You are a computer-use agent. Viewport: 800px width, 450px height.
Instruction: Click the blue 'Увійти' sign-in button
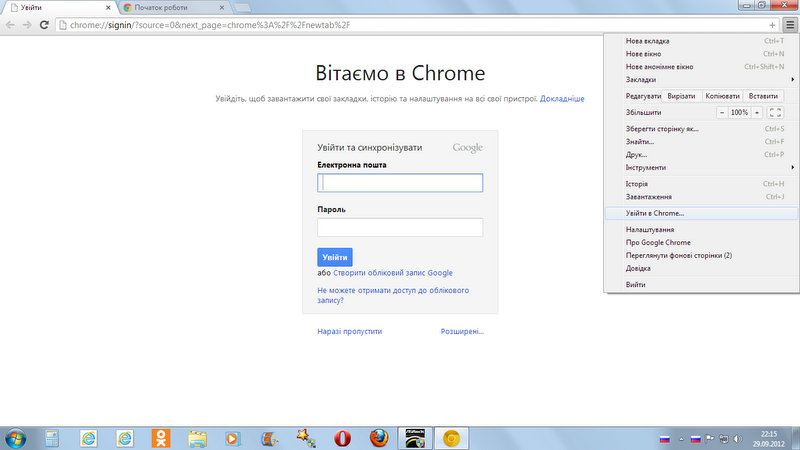tap(335, 257)
